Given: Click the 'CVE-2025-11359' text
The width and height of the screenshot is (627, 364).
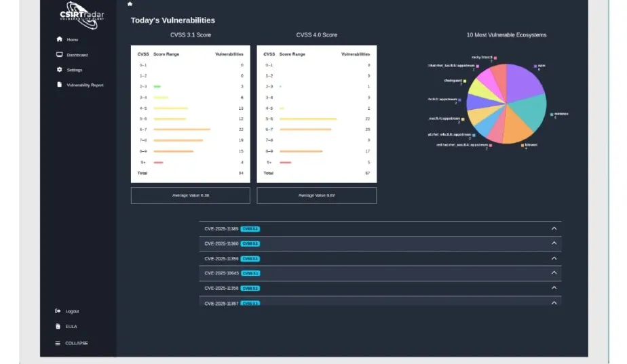Looking at the screenshot, I should click(221, 258).
